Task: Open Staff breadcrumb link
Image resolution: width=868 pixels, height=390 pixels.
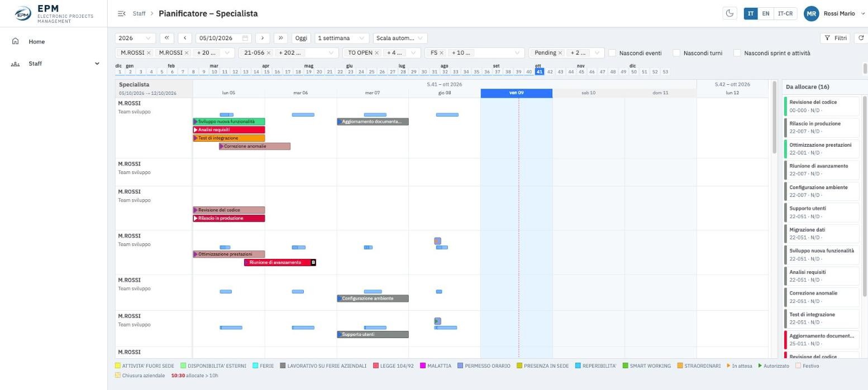Action: point(139,13)
